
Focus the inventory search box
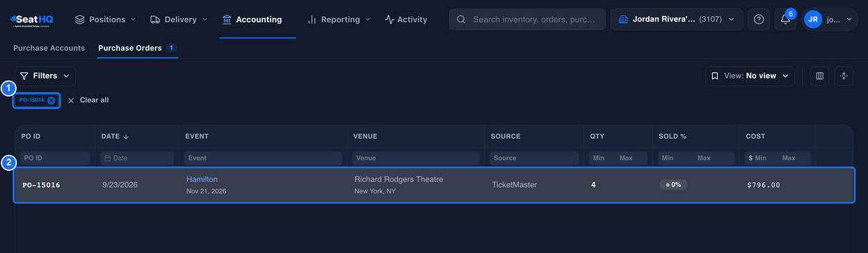527,19
